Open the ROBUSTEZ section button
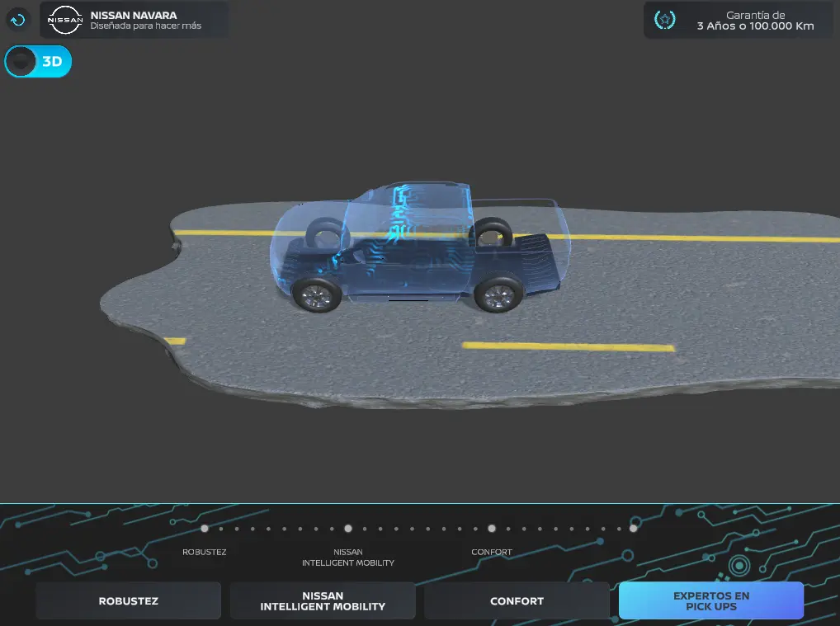The image size is (840, 626). [129, 600]
